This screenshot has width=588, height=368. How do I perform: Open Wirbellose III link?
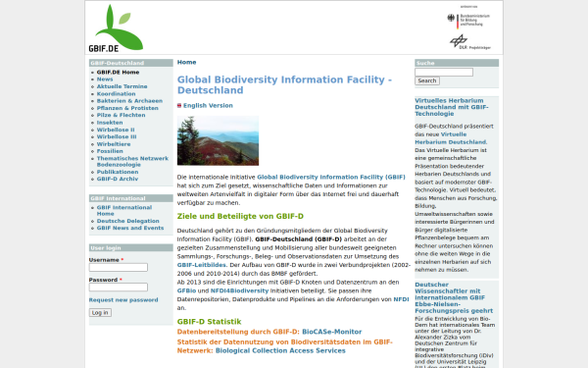click(x=117, y=136)
